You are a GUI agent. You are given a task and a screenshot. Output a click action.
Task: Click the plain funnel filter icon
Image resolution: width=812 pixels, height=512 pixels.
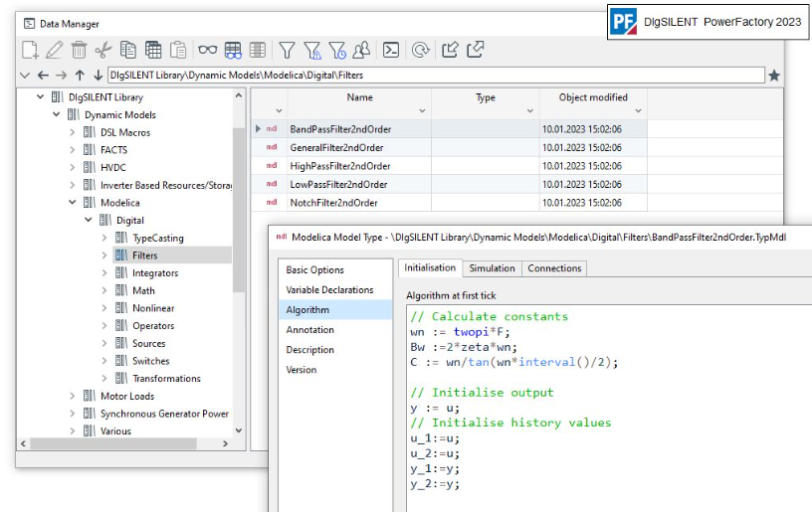coord(287,50)
